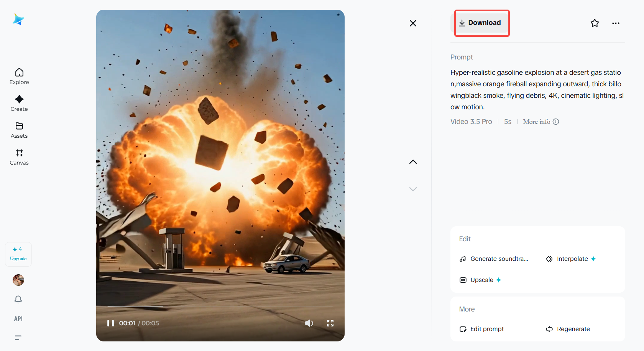The height and width of the screenshot is (351, 644).
Task: Open the Assets panel
Action: (x=19, y=130)
